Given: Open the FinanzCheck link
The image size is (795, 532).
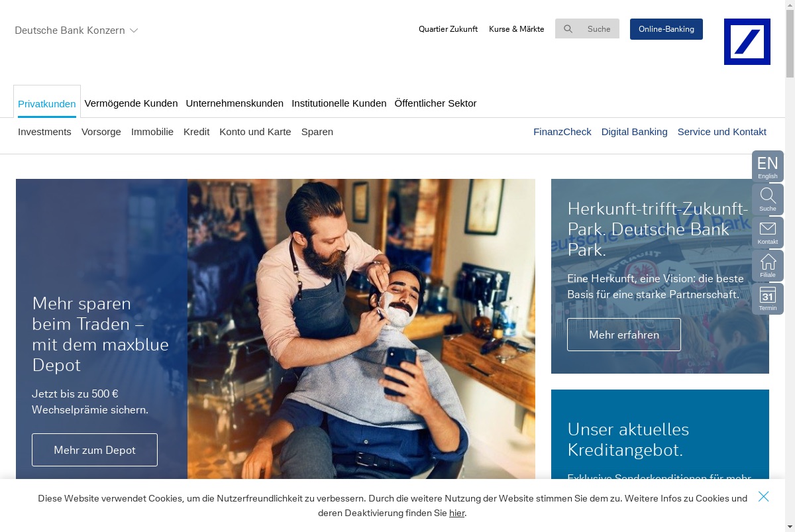Looking at the screenshot, I should tap(562, 132).
